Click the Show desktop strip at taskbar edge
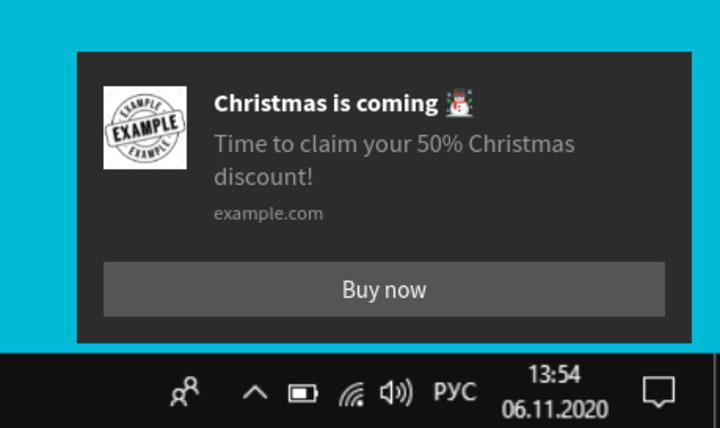This screenshot has width=720, height=428. pos(717,391)
